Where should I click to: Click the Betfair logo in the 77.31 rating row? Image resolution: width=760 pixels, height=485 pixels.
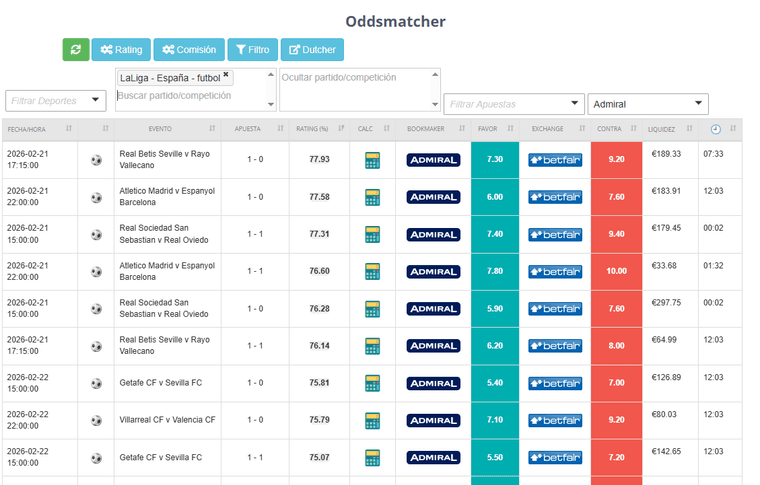(555, 234)
